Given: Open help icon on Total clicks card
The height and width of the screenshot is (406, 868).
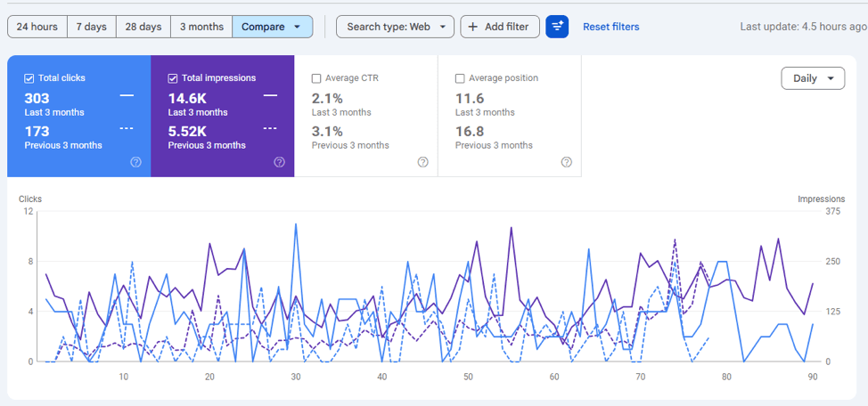Looking at the screenshot, I should (x=135, y=162).
